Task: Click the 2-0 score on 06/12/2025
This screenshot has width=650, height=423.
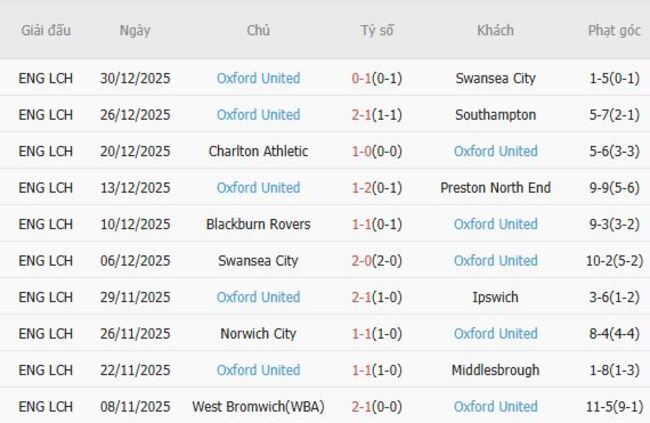Action: 364,261
